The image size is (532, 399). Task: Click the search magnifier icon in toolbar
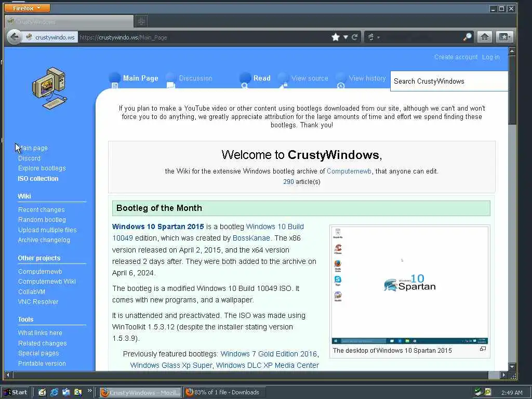[467, 37]
